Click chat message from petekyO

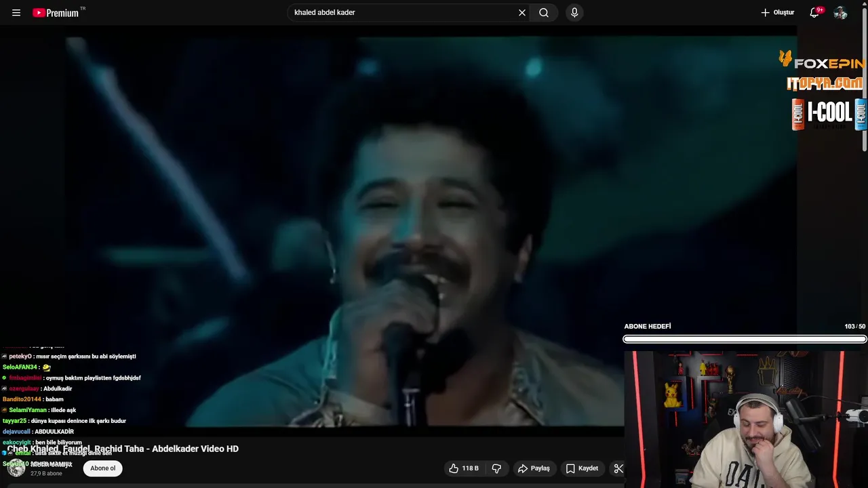point(69,357)
